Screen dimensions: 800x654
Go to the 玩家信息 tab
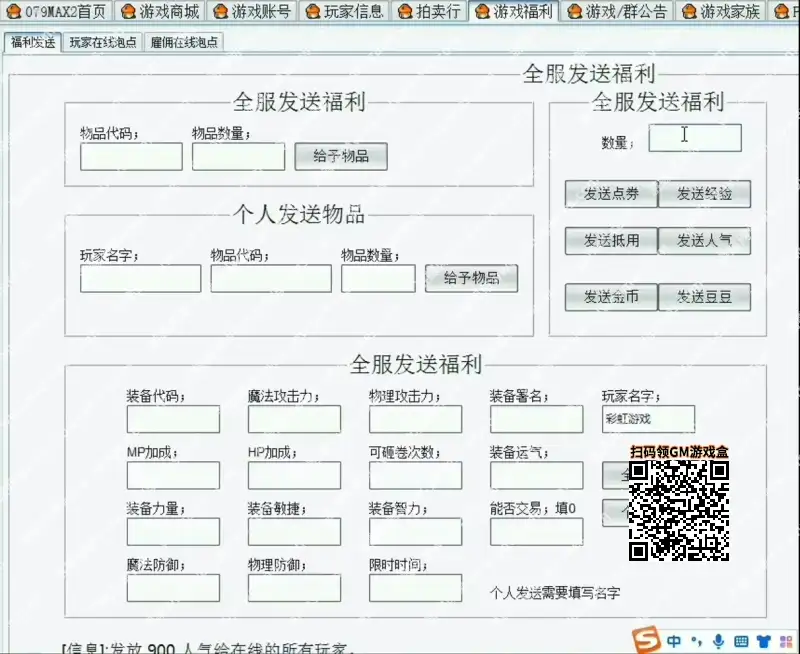point(345,11)
